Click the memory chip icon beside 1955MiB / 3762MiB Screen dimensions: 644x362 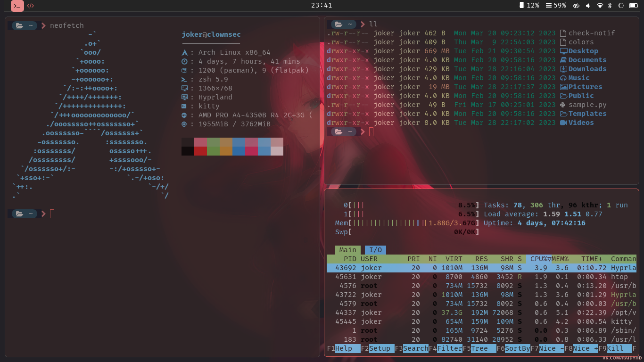185,124
